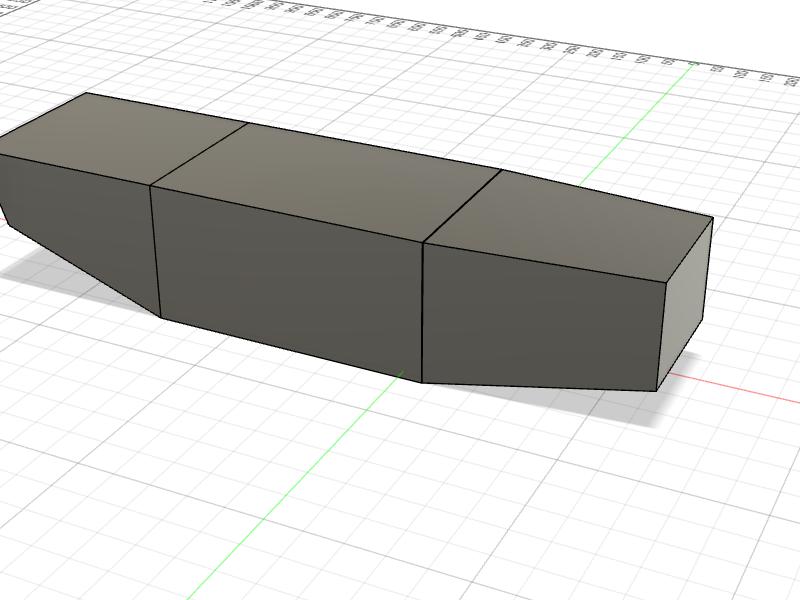Select the top face of the left section
This screenshot has width=800, height=600.
pyautogui.click(x=122, y=137)
